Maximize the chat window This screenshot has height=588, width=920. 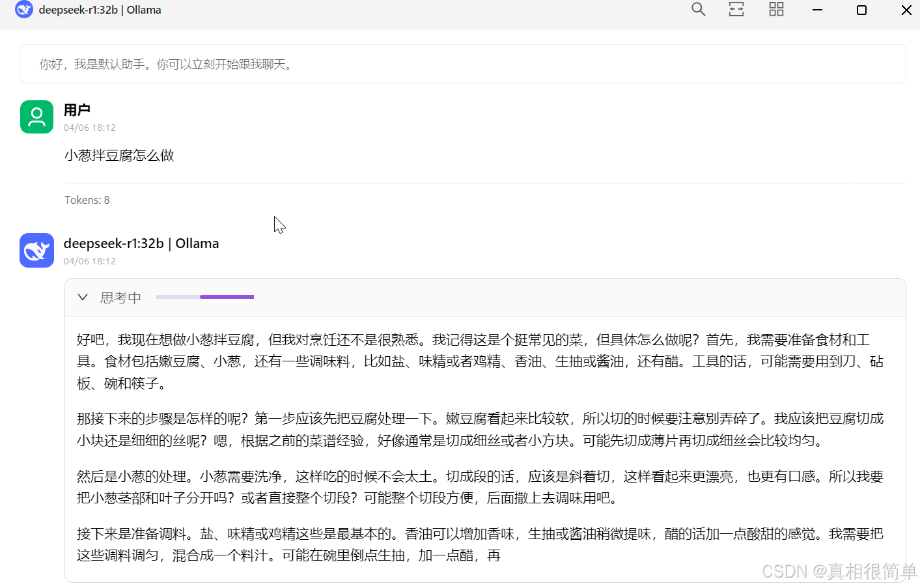click(x=861, y=10)
